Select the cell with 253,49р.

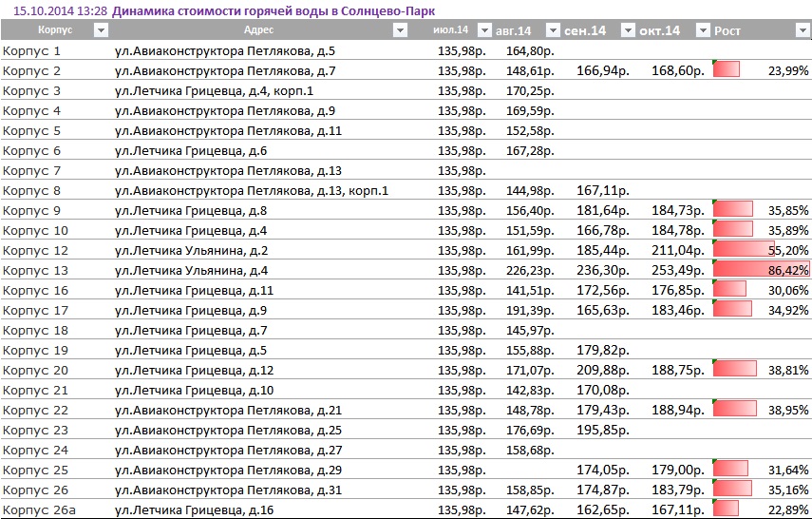click(678, 270)
